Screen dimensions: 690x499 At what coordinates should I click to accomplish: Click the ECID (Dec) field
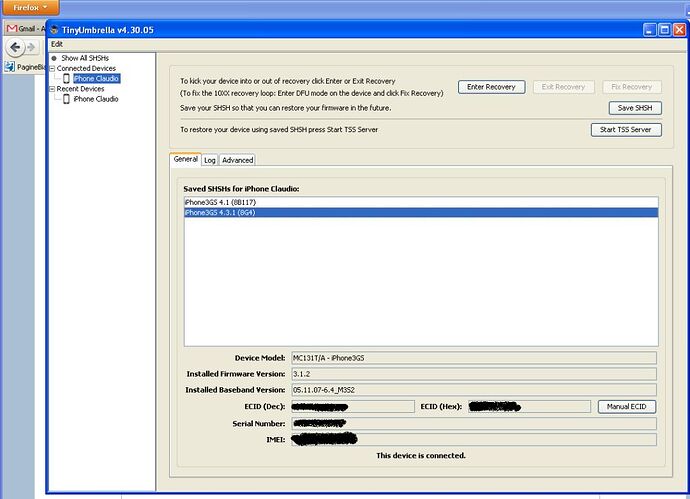click(352, 407)
